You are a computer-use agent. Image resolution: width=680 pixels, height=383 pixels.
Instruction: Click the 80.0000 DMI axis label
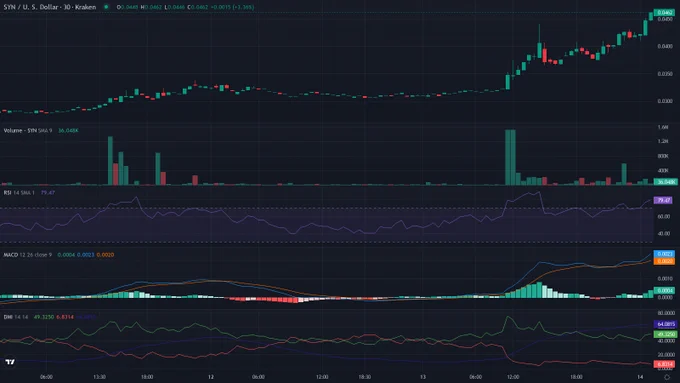point(666,313)
